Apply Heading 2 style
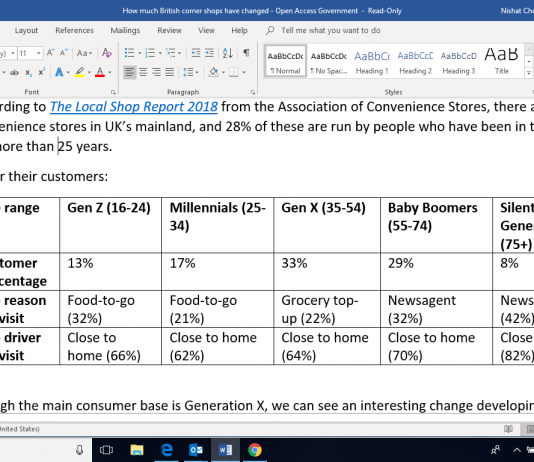534x462 pixels. pyautogui.click(x=415, y=62)
